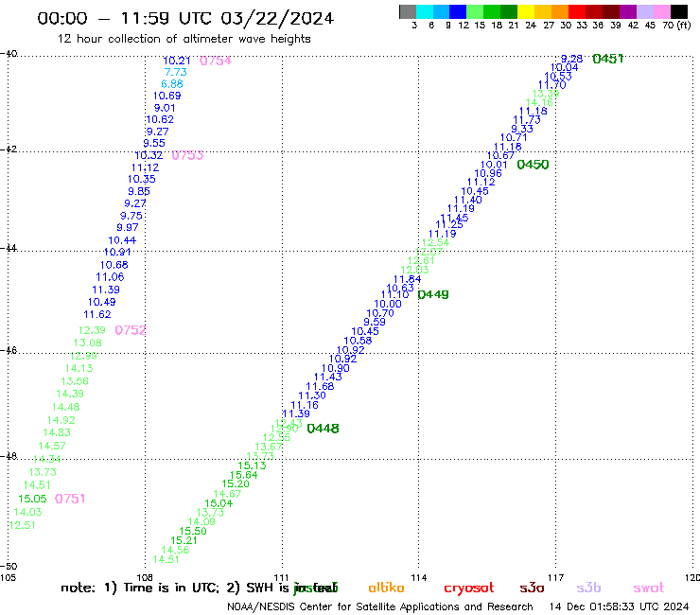Click the wave height value 15.64
This screenshot has height=615, width=700.
click(244, 475)
